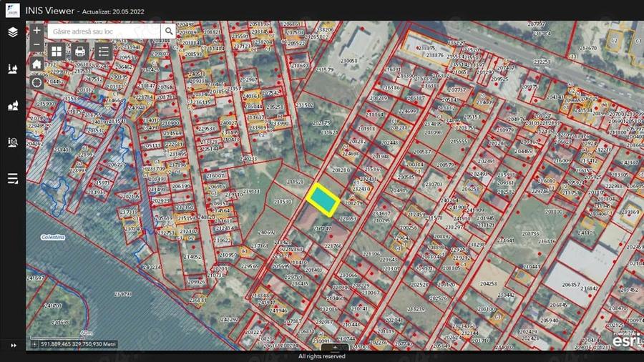
Task: Click parcel label 214052
Action: [x=192, y=257]
